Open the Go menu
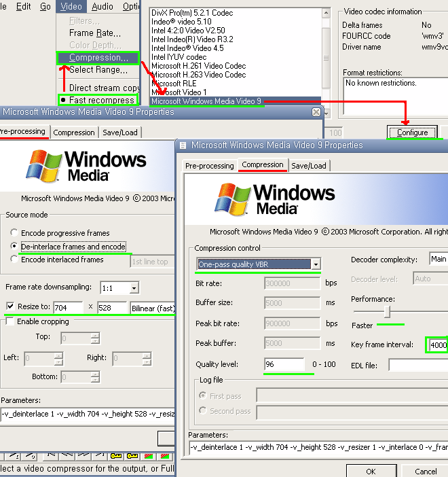 pyautogui.click(x=45, y=6)
